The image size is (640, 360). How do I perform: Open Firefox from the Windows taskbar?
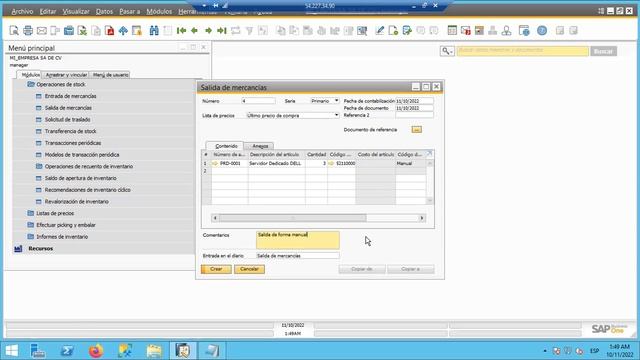point(96,351)
